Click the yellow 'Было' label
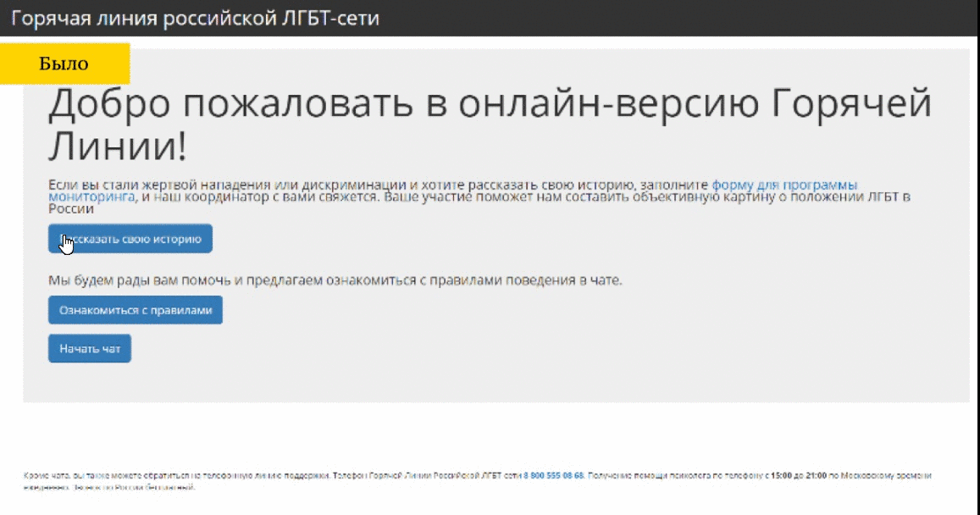980x515 pixels. point(64,64)
